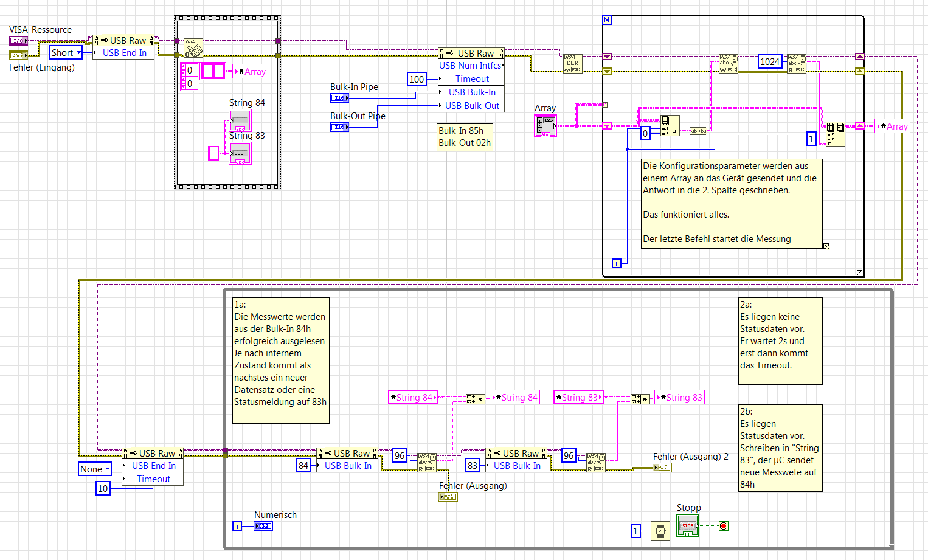Click the Array local variable right of the For loop
The width and height of the screenshot is (928, 560).
coord(892,126)
